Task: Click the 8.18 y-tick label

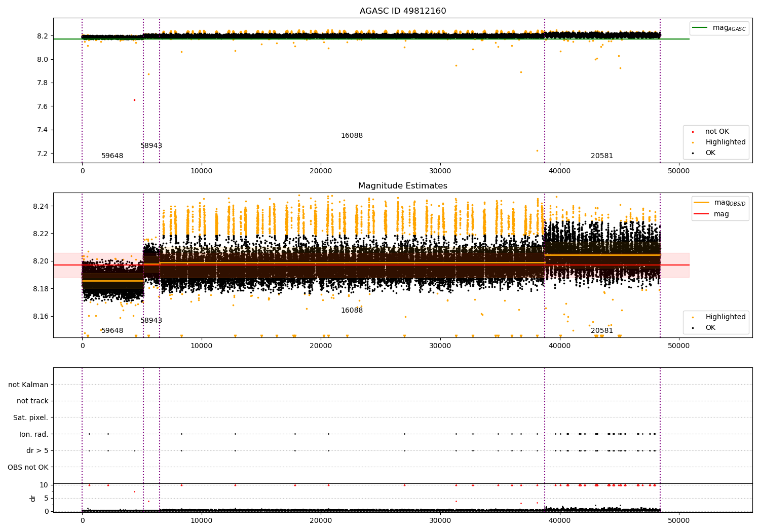Action: click(41, 289)
